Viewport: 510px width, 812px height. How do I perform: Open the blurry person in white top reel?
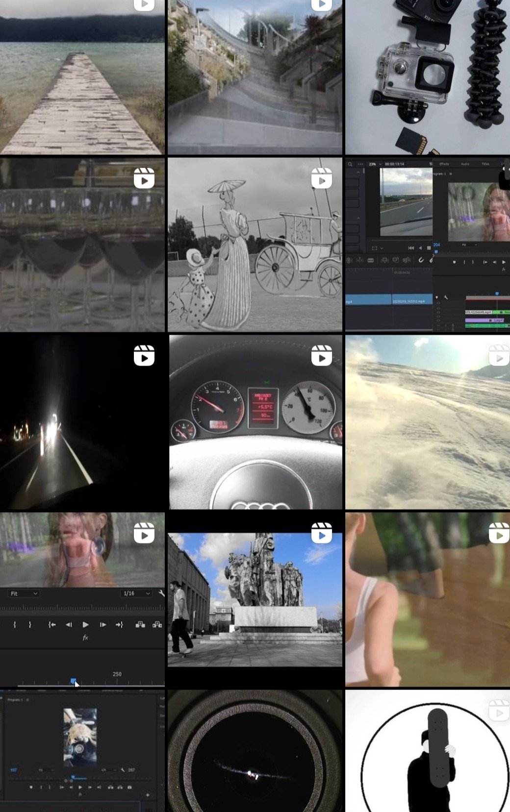tap(428, 599)
